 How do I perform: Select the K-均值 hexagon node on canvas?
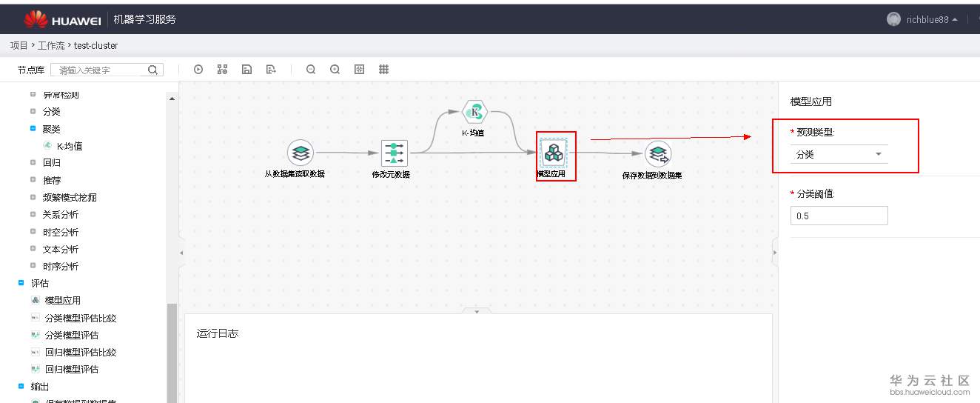point(474,113)
